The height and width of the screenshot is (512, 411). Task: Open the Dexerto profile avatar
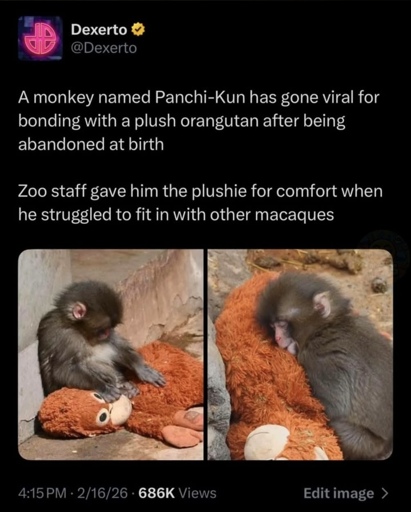[x=40, y=38]
